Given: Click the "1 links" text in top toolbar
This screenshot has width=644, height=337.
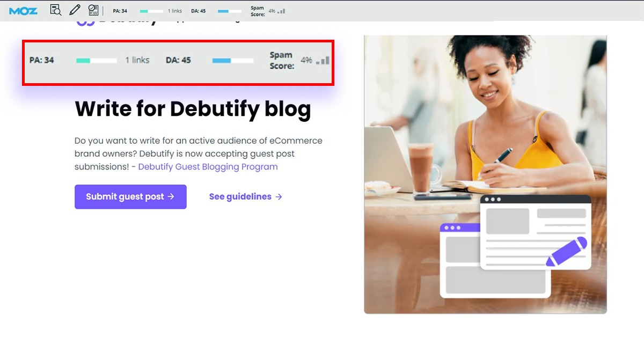Looking at the screenshot, I should click(175, 11).
